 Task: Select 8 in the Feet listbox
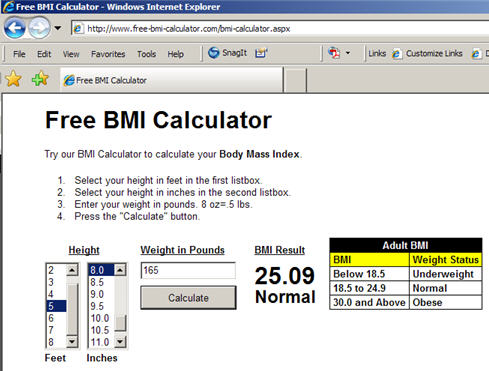coord(56,342)
